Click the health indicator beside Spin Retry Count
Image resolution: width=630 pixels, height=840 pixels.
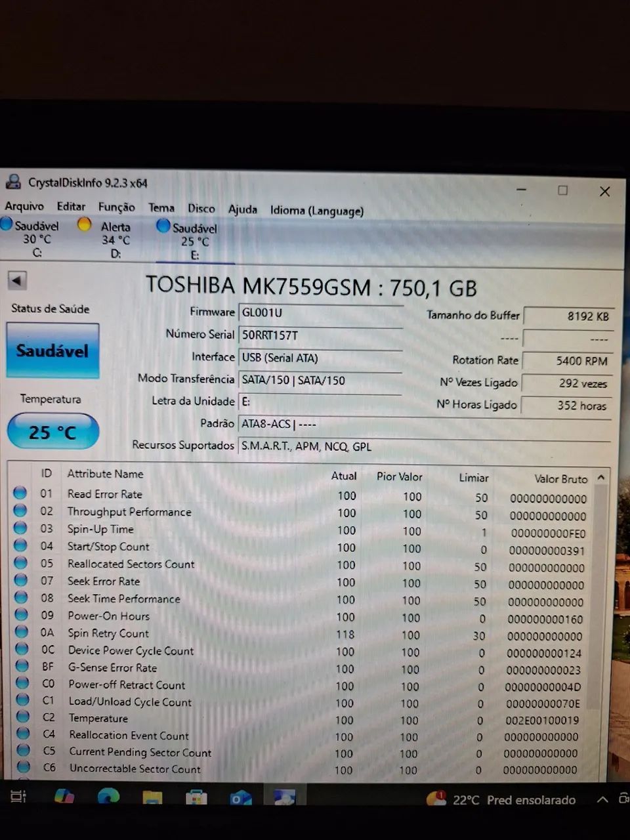click(x=20, y=632)
